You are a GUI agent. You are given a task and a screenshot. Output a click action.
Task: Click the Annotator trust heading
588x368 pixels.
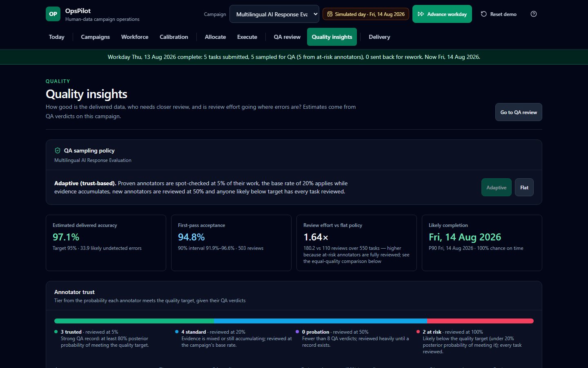(74, 292)
